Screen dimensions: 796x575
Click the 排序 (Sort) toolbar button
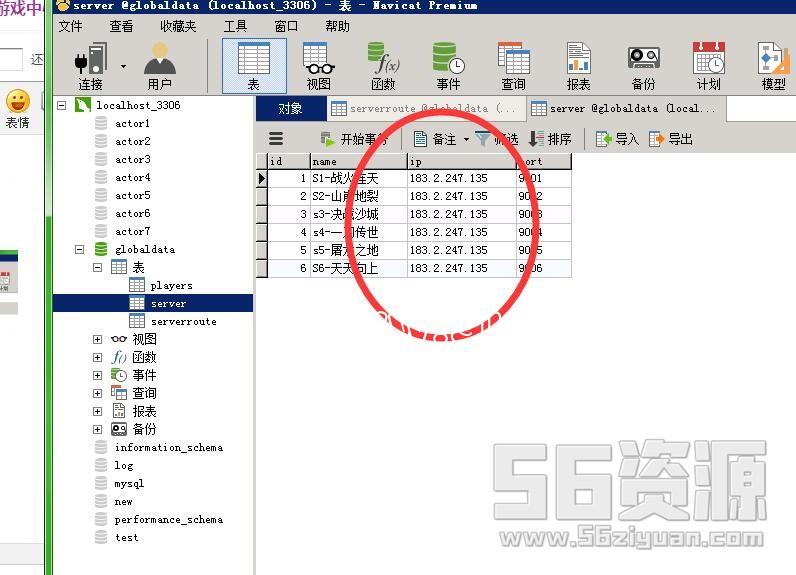pyautogui.click(x=550, y=139)
